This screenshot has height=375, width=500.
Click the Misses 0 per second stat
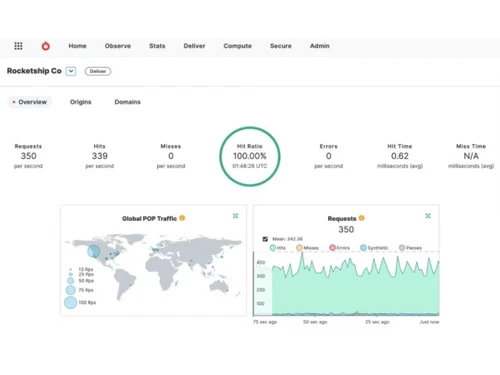pos(171,156)
